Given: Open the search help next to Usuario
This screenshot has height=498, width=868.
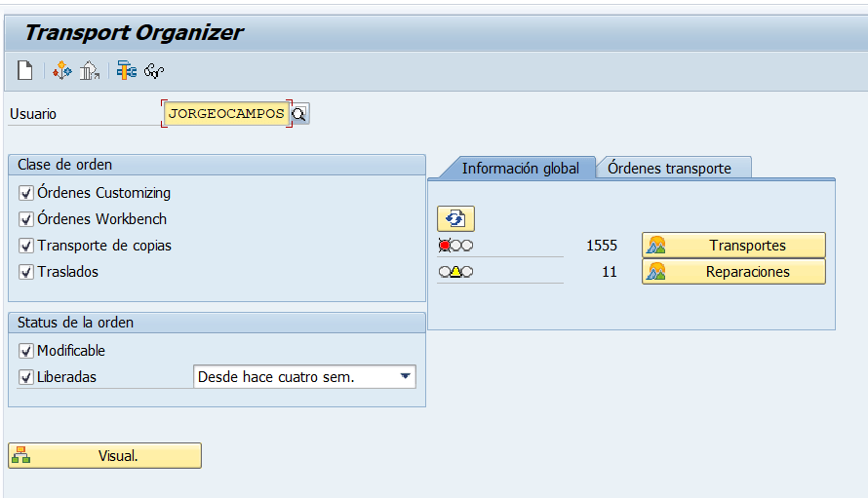Looking at the screenshot, I should [x=299, y=114].
